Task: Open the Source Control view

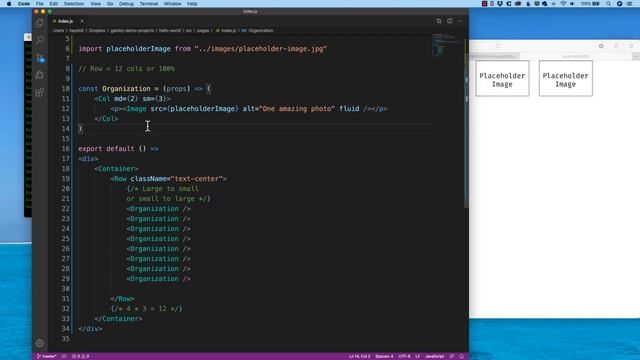Action: pos(40,58)
